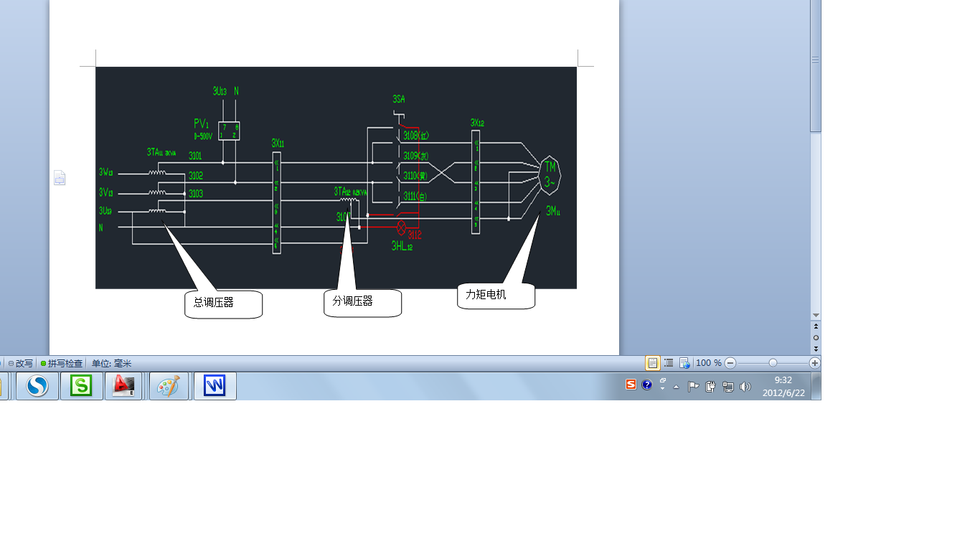The height and width of the screenshot is (551, 980).
Task: Open Sogou browser from taskbar
Action: pos(37,386)
